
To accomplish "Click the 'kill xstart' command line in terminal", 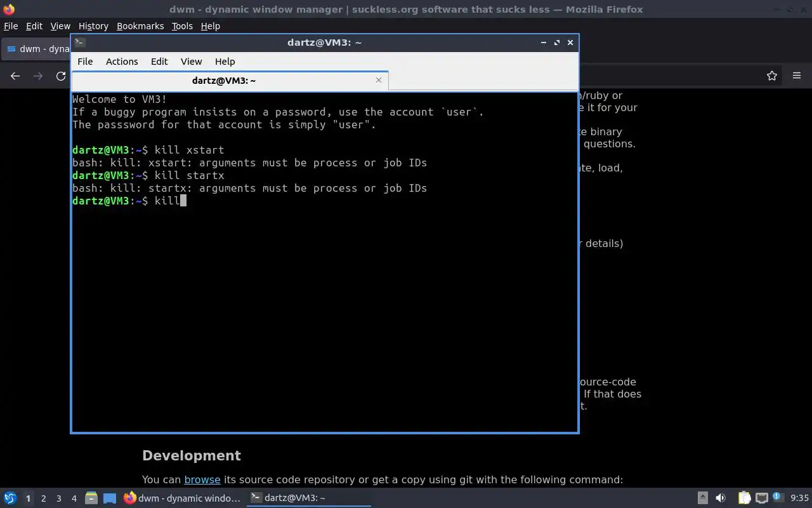I will [x=148, y=150].
